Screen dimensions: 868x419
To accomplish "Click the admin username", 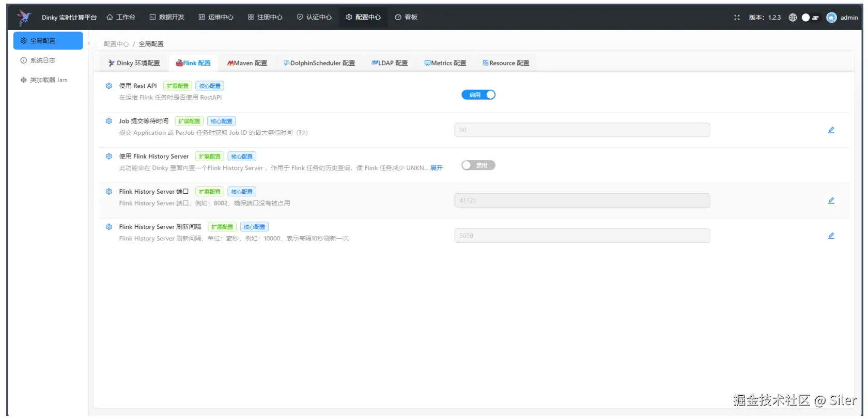I will pyautogui.click(x=849, y=18).
